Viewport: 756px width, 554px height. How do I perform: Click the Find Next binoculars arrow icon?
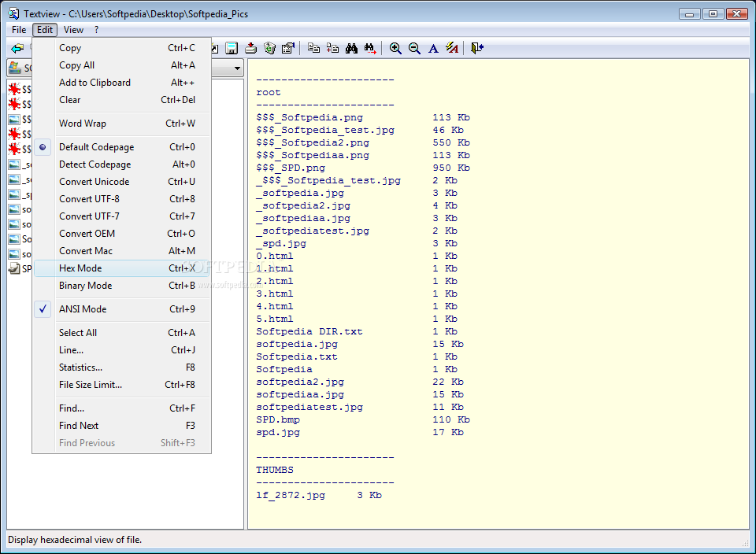370,48
